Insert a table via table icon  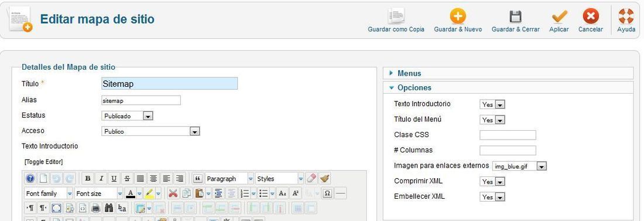[x=141, y=208]
